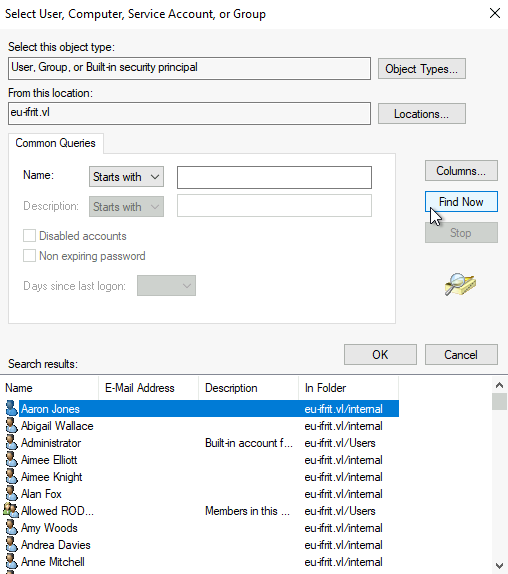508x574 pixels.
Task: Select the Common Queries tab
Action: [x=56, y=143]
